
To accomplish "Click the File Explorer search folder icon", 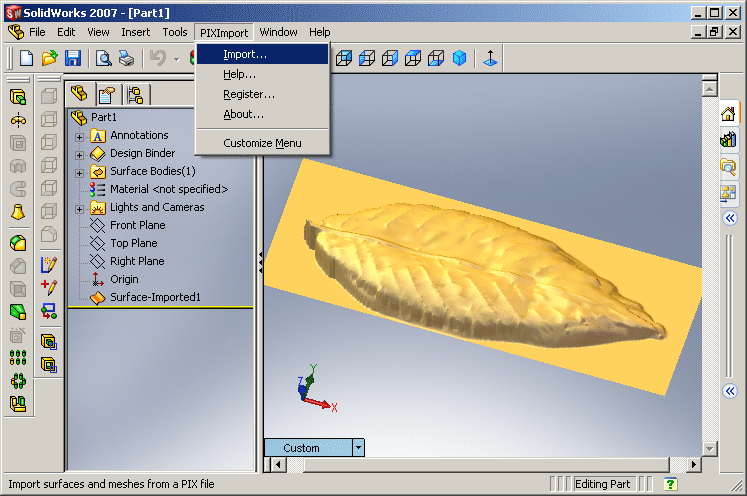I will (728, 166).
